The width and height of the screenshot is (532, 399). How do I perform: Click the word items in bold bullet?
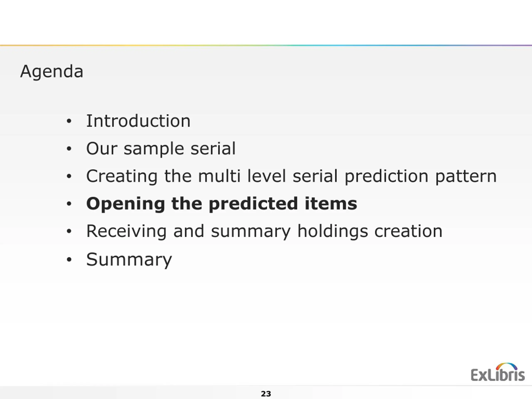pos(331,204)
